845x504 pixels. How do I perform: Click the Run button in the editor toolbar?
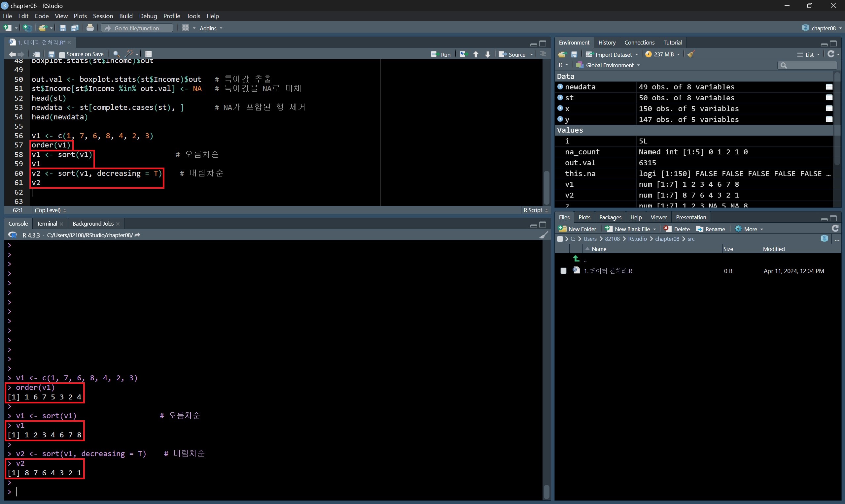(441, 54)
